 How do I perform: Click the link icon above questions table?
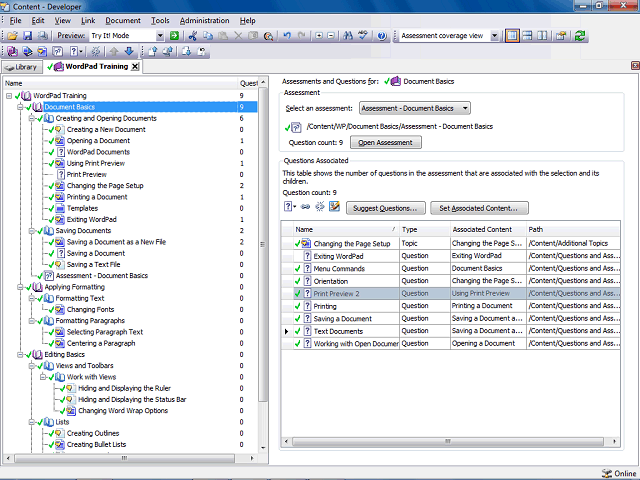click(x=305, y=207)
